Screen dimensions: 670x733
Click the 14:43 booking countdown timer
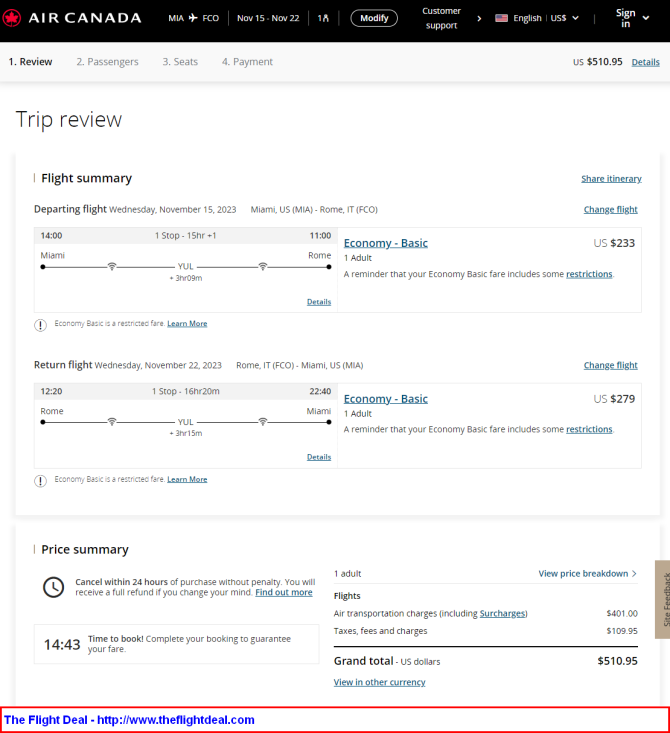click(x=62, y=645)
